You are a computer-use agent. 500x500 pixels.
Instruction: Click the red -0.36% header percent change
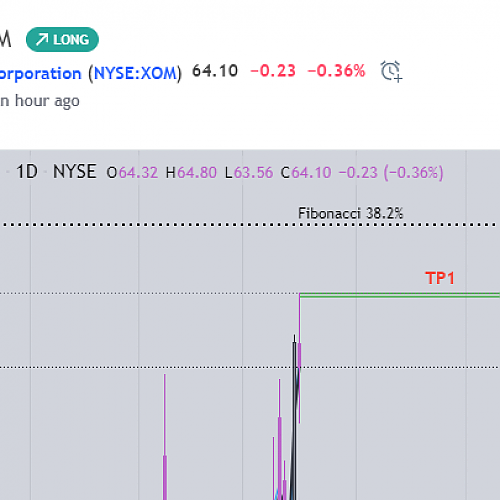coord(336,71)
